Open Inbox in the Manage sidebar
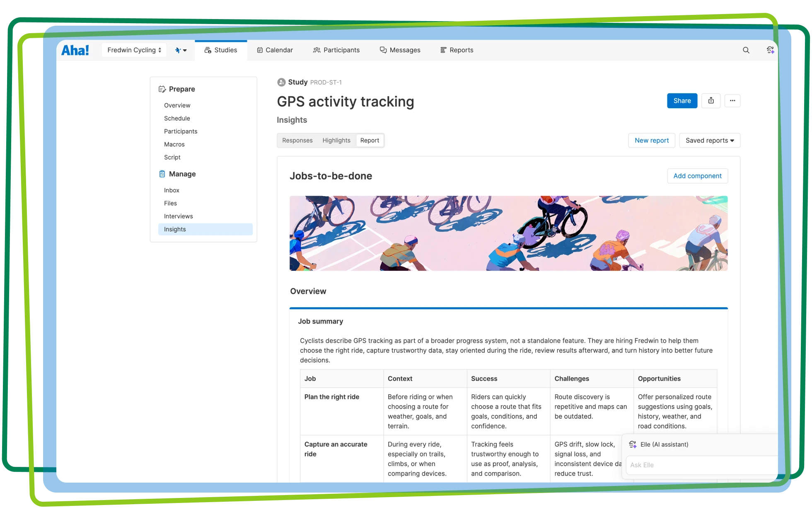 (x=172, y=190)
